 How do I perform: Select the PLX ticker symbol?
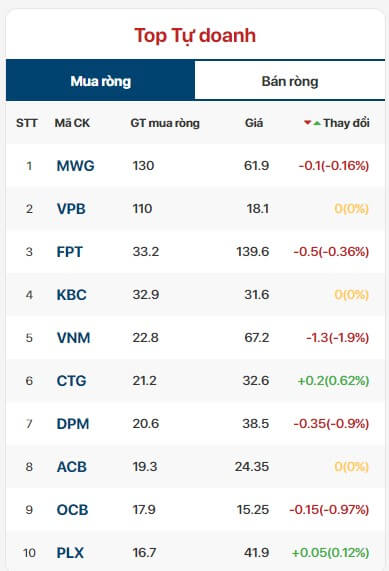tap(70, 553)
